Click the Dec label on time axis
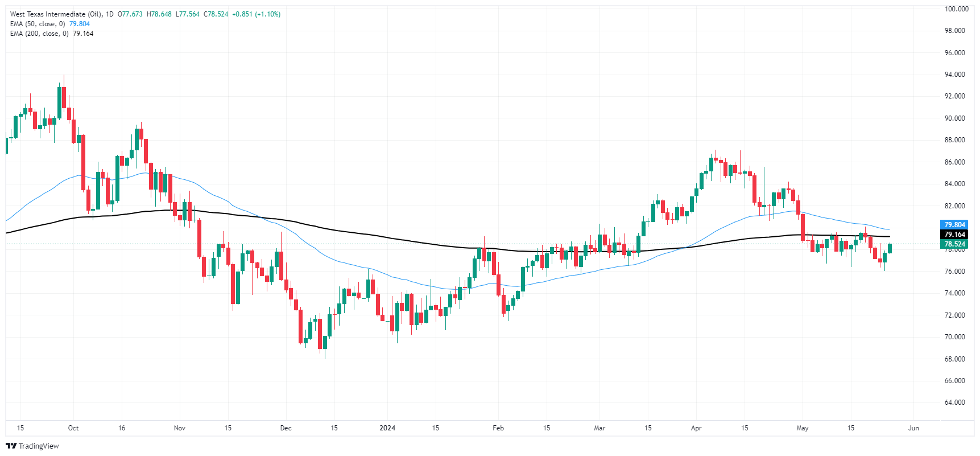The width and height of the screenshot is (980, 456). tap(286, 428)
